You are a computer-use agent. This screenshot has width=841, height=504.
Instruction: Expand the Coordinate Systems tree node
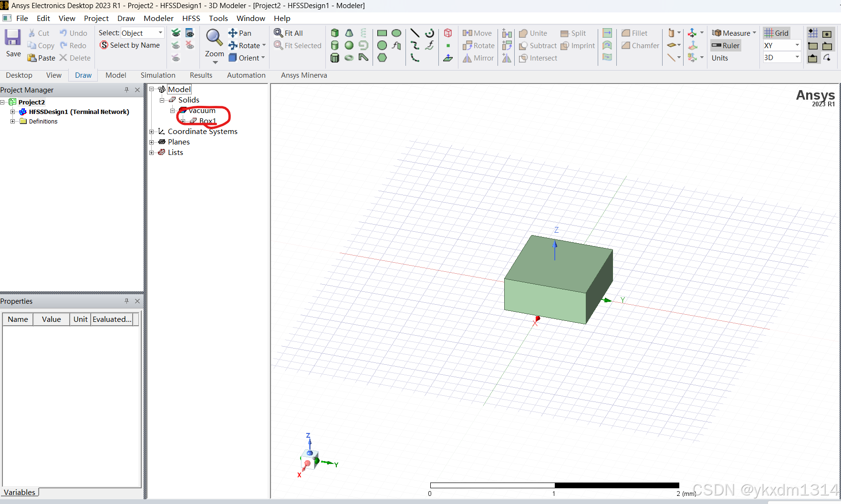click(152, 132)
